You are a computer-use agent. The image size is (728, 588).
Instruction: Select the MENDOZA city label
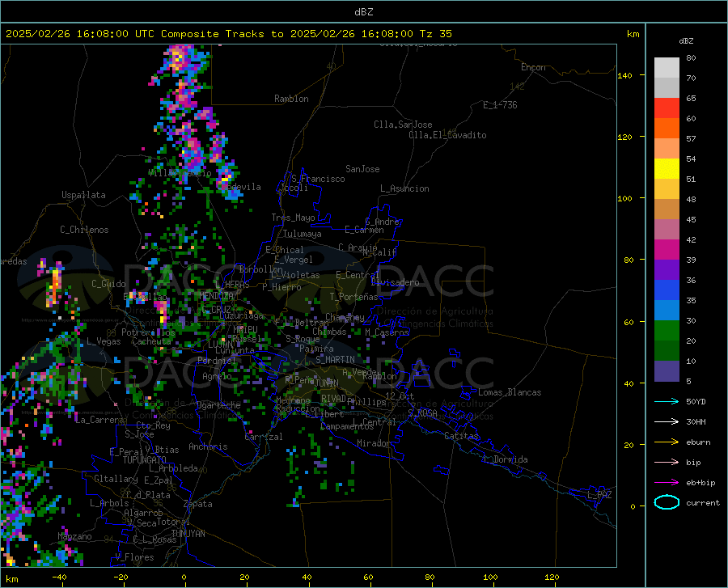pos(216,296)
